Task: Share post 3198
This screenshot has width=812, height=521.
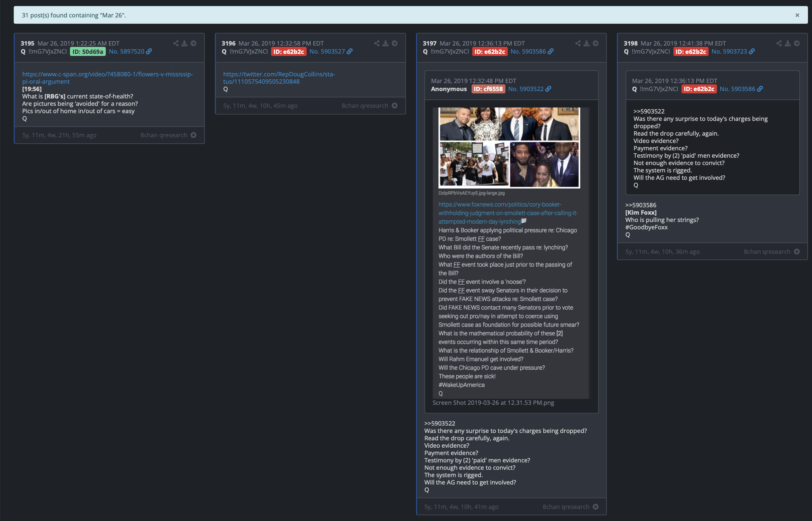Action: pyautogui.click(x=779, y=43)
